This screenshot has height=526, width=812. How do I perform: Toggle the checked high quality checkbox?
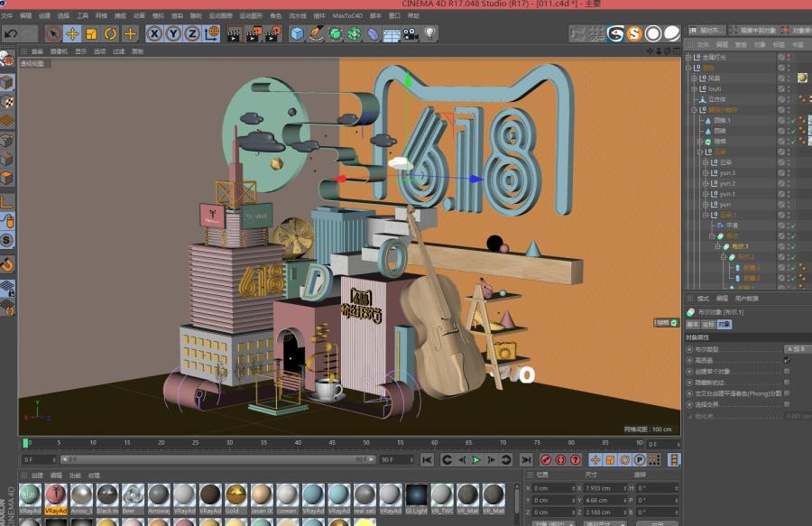(787, 360)
